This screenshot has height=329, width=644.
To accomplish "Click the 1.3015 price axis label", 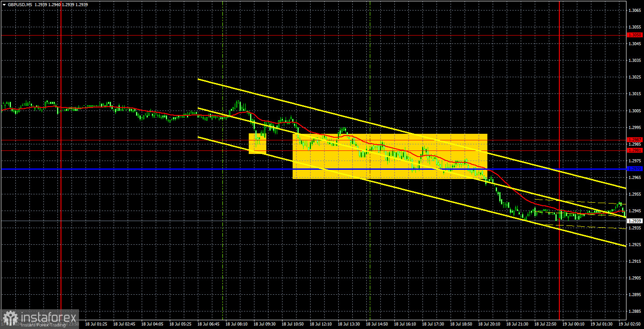I will 635,94.
